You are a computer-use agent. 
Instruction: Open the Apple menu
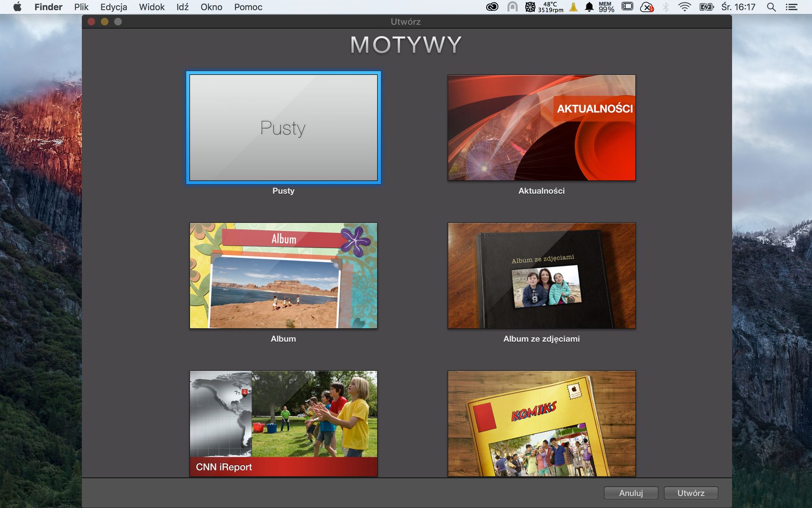pos(17,7)
